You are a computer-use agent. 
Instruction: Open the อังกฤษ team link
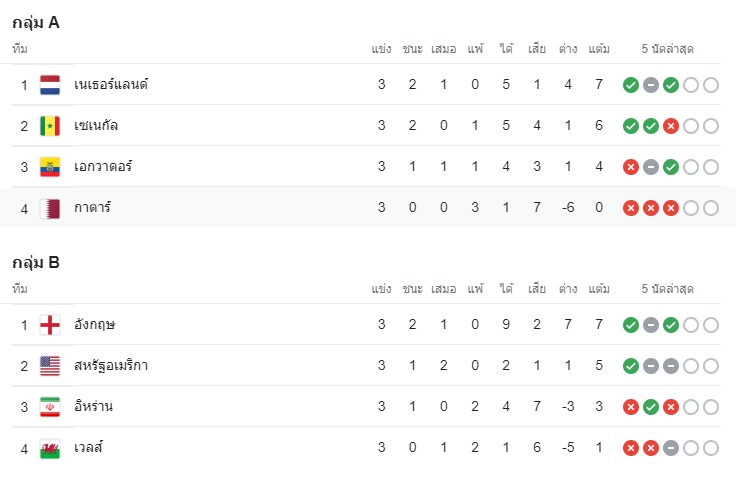(x=94, y=324)
